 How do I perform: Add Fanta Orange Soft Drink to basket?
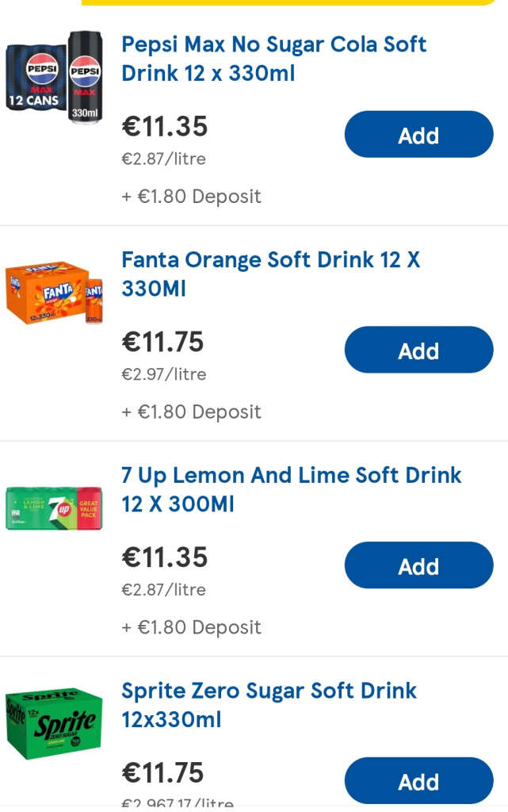[x=418, y=350]
